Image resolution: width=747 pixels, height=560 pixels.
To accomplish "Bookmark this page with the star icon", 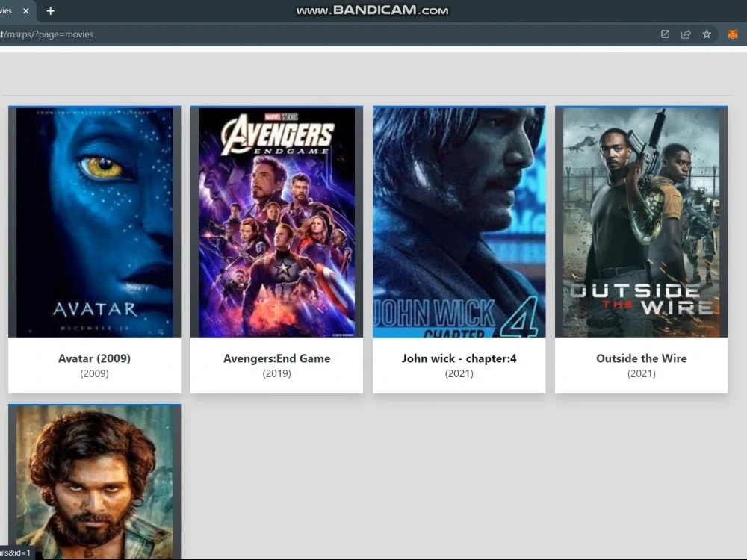I will pyautogui.click(x=707, y=34).
